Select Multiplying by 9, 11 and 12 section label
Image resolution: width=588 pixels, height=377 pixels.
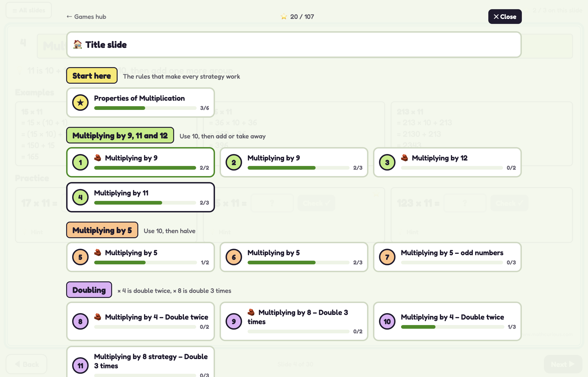[120, 135]
